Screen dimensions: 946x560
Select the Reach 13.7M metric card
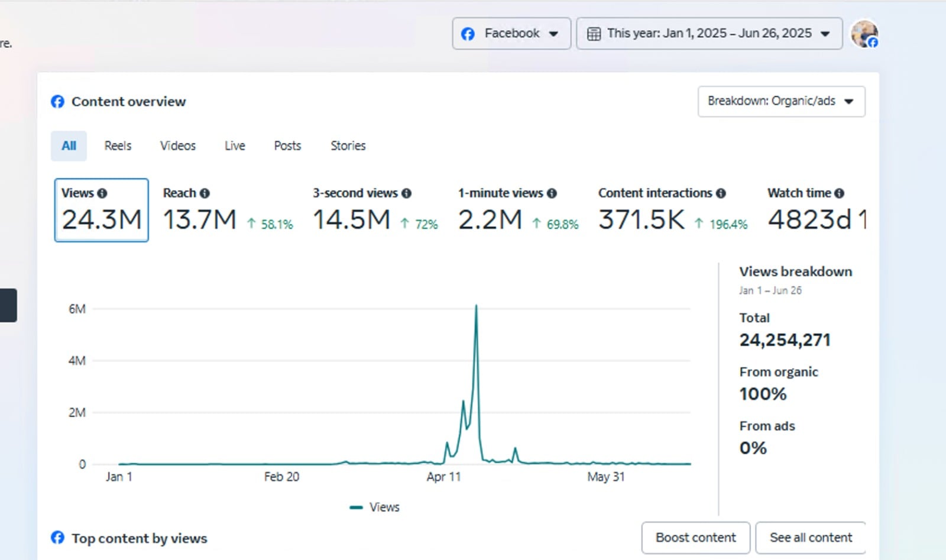click(228, 211)
